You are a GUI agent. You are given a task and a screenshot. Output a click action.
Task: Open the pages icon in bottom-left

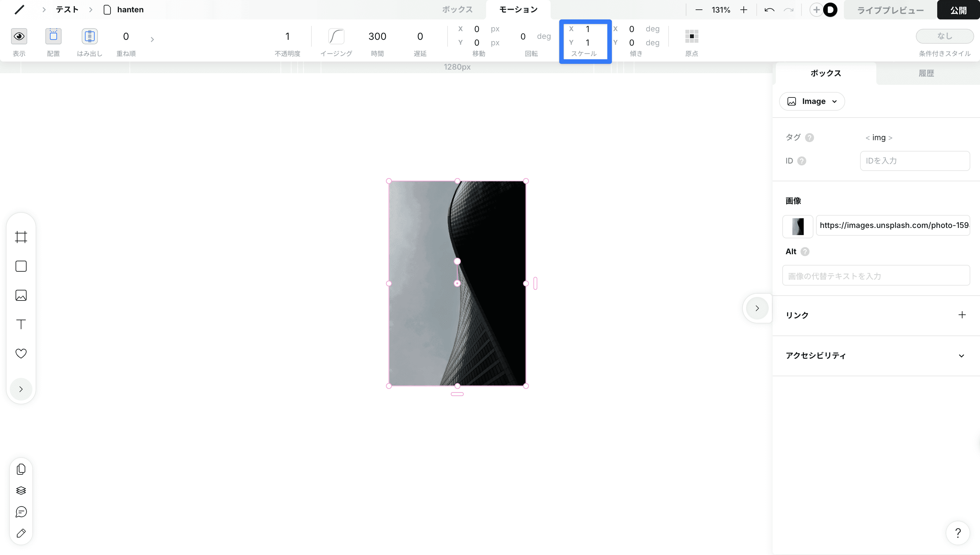21,469
